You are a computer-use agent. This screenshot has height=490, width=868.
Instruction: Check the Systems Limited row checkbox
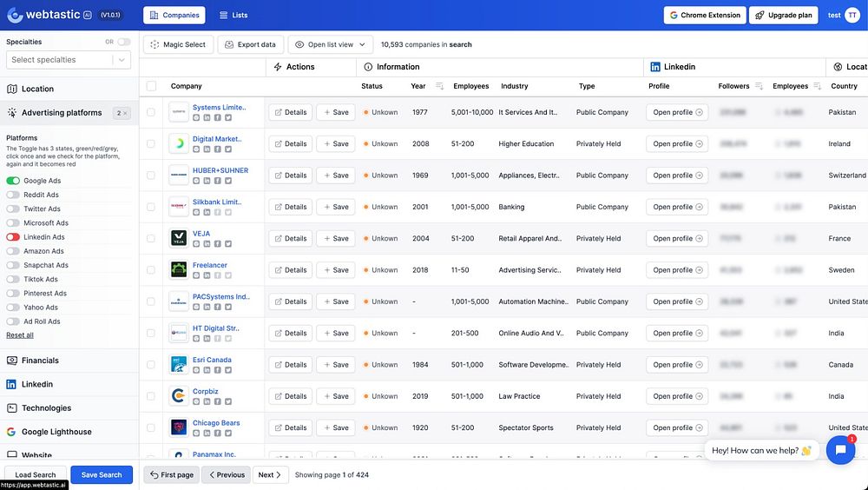[x=150, y=112]
